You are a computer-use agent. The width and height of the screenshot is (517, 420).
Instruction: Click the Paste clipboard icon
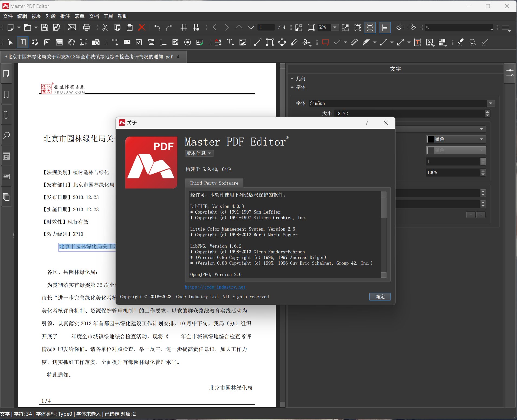pyautogui.click(x=130, y=27)
